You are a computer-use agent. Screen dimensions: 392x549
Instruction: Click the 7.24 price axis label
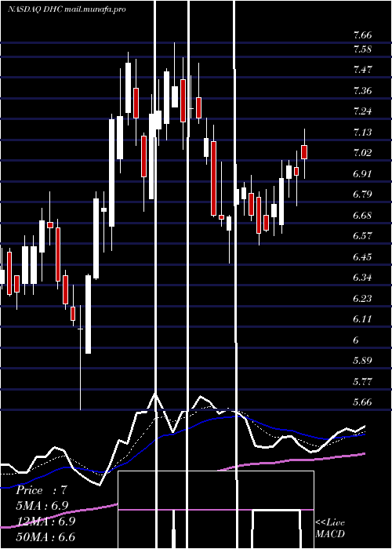(362, 111)
